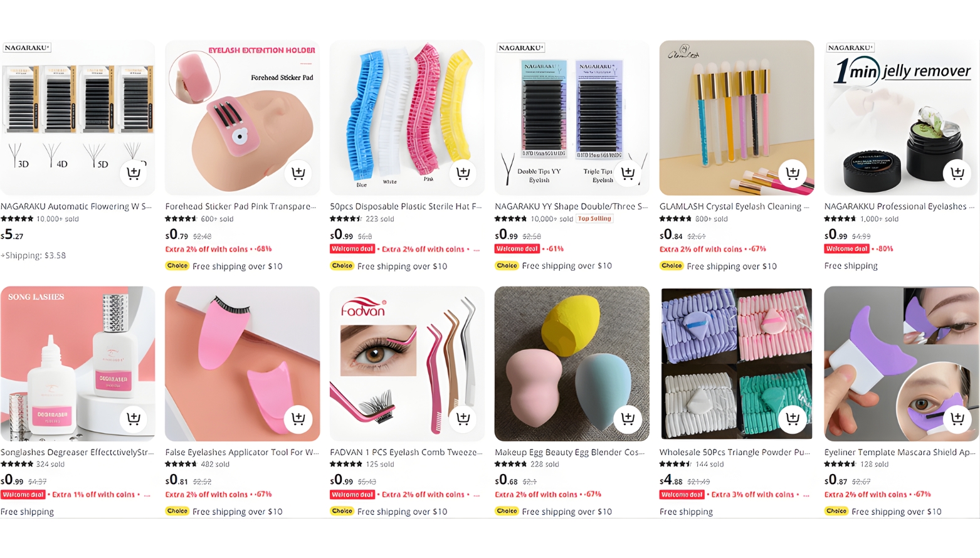Add Eyeliner Template Mascara Shield to cart
The image size is (980, 558).
click(957, 418)
